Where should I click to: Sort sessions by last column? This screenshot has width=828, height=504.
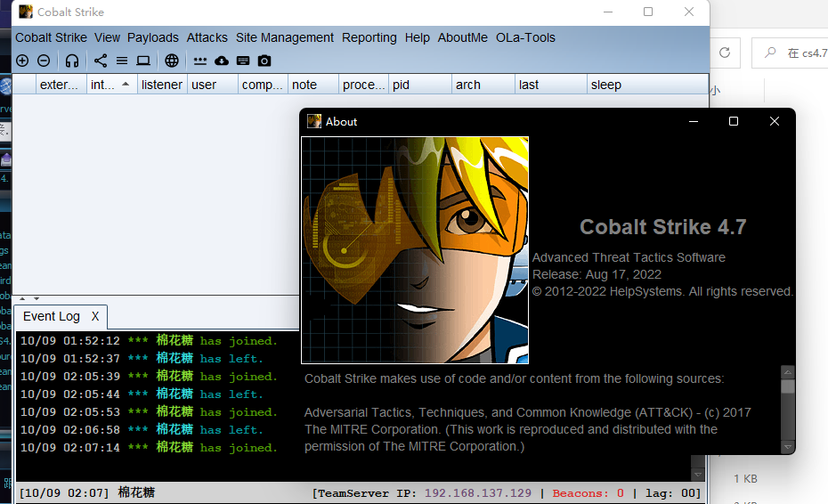[551, 85]
